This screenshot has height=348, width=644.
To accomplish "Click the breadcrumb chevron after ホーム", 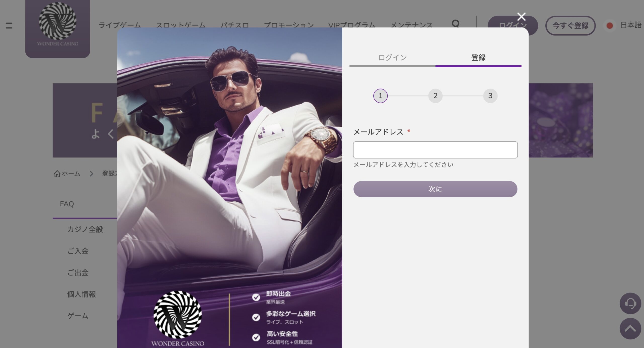I will [x=91, y=174].
